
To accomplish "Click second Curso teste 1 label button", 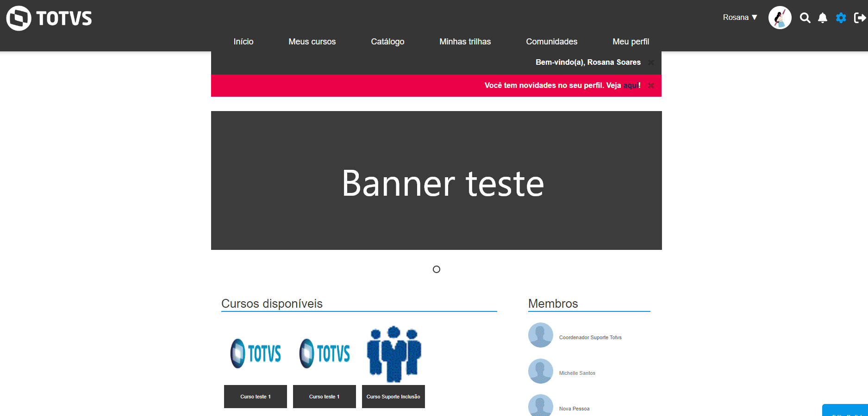I will tap(325, 397).
